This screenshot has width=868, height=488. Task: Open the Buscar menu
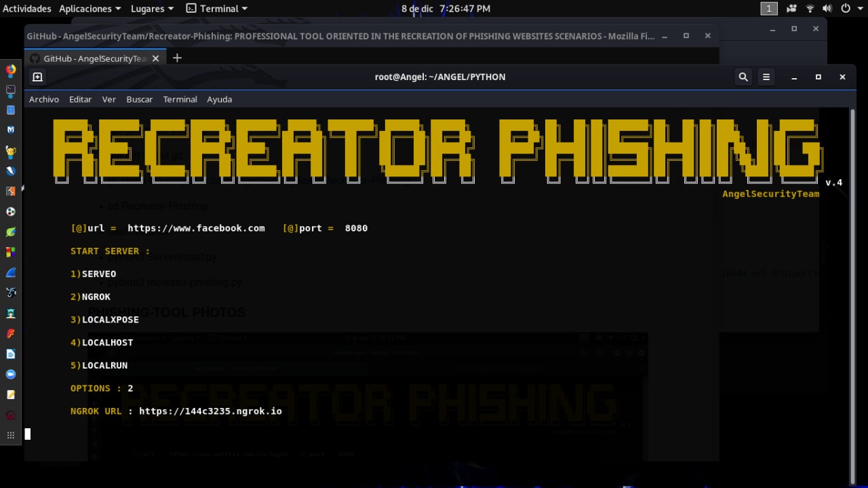[x=139, y=99]
